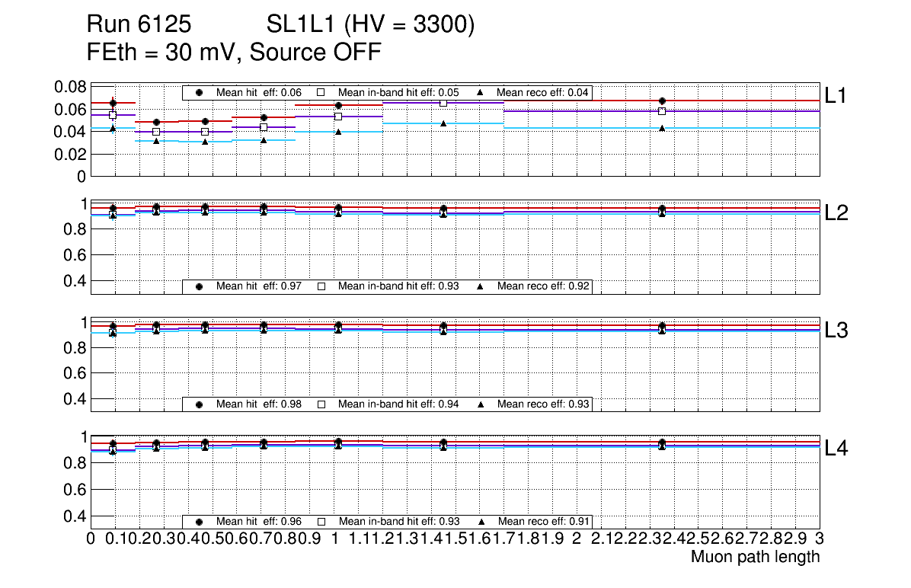Click the filled circle marker in L2 legend
The width and height of the screenshot is (911, 588).
(x=200, y=286)
